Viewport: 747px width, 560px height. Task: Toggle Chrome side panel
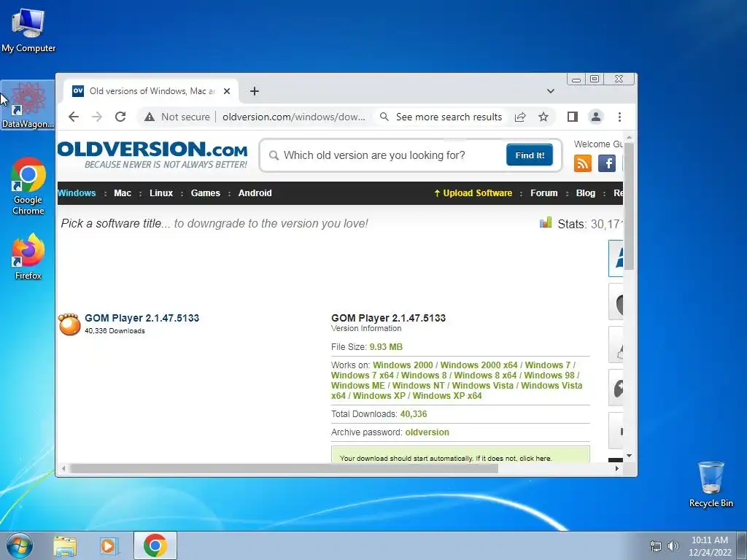573,117
